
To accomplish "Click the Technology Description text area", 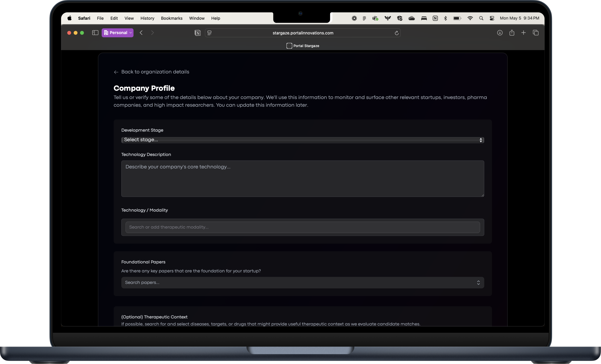I will coord(302,179).
